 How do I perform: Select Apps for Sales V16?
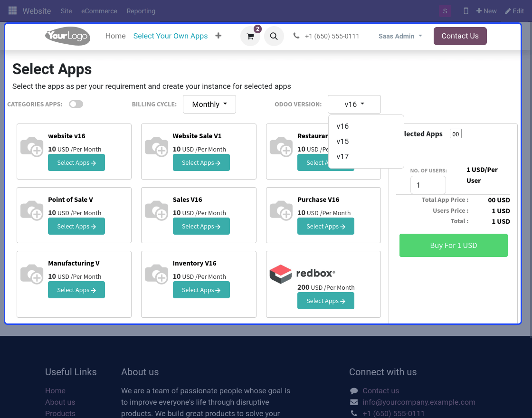[201, 226]
